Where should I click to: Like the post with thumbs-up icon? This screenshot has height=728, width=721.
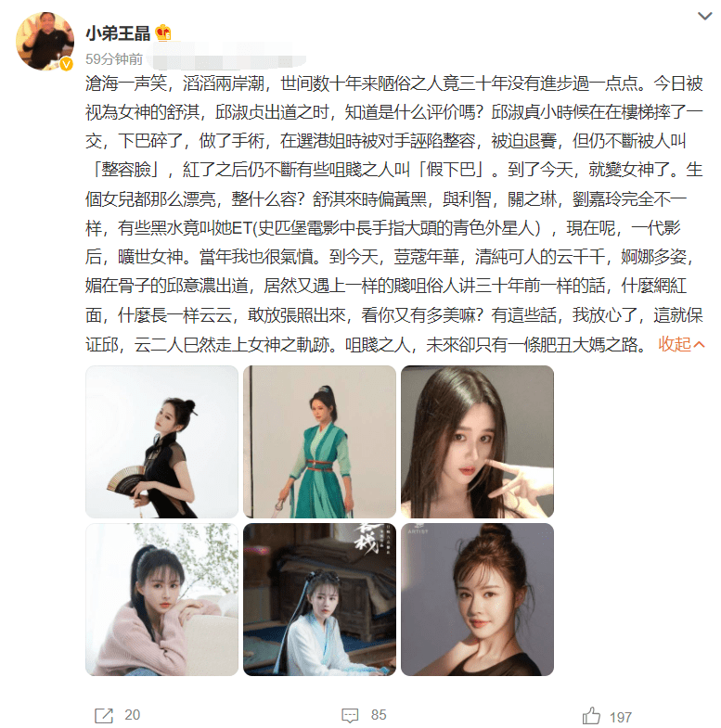pyautogui.click(x=591, y=715)
